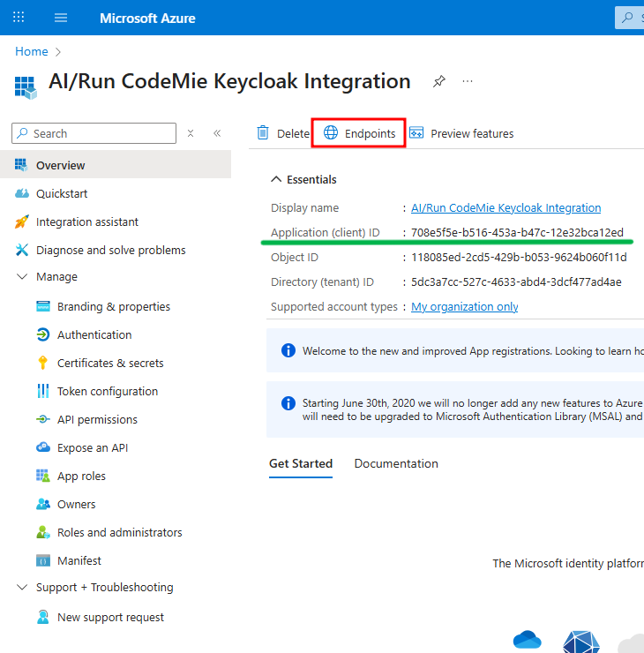The image size is (644, 653).
Task: Click the Delete trash icon
Action: [263, 133]
